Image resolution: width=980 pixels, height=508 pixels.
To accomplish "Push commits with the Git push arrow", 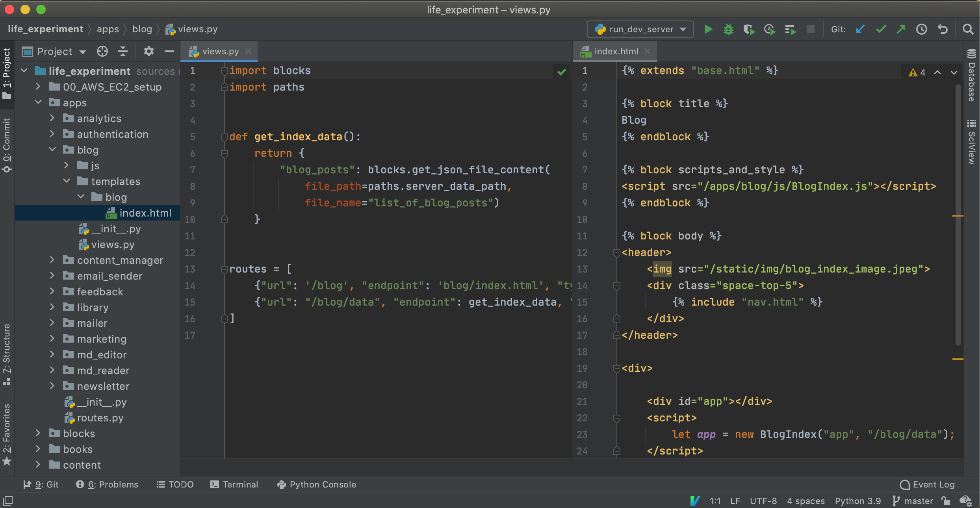I will tap(901, 30).
